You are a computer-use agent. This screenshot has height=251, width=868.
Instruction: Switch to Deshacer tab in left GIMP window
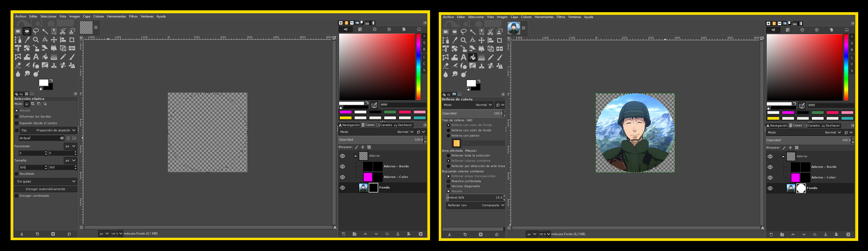[x=403, y=125]
